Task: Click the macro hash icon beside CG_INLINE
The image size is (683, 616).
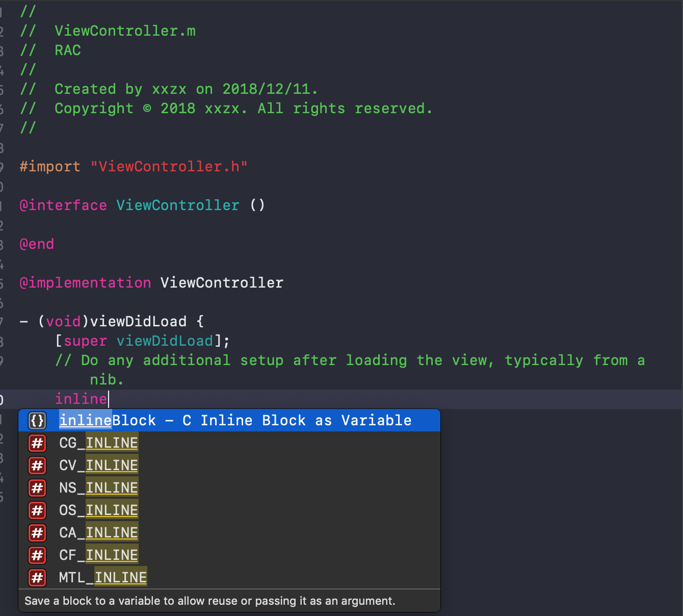Action: (37, 443)
